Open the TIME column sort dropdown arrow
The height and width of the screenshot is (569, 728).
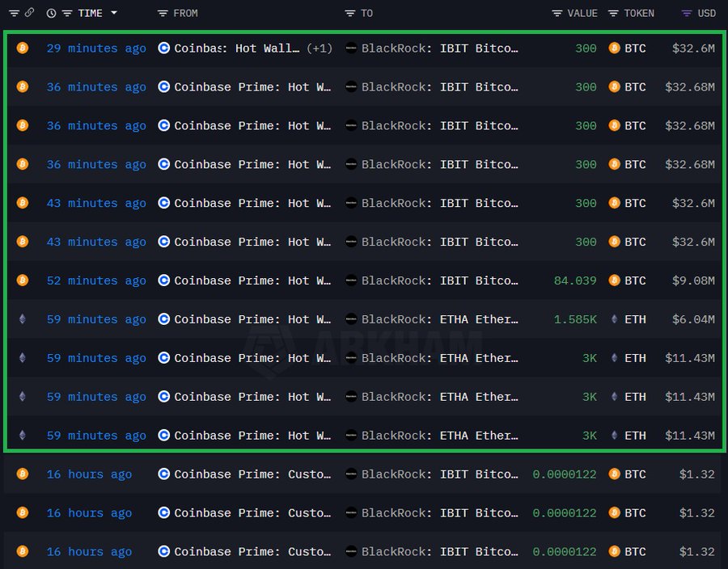pos(113,13)
